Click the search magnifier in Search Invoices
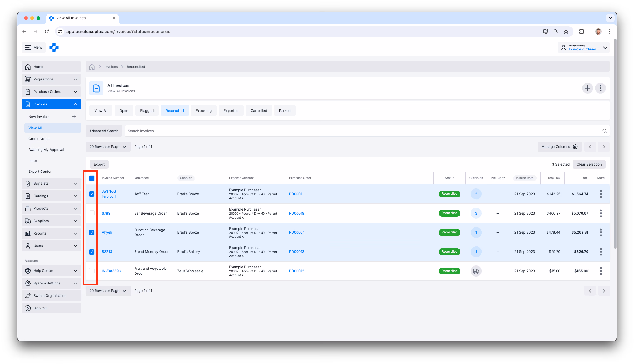 604,131
